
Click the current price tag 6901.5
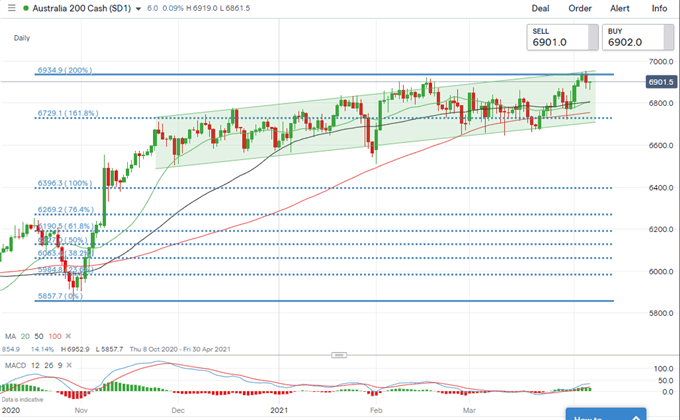661,82
